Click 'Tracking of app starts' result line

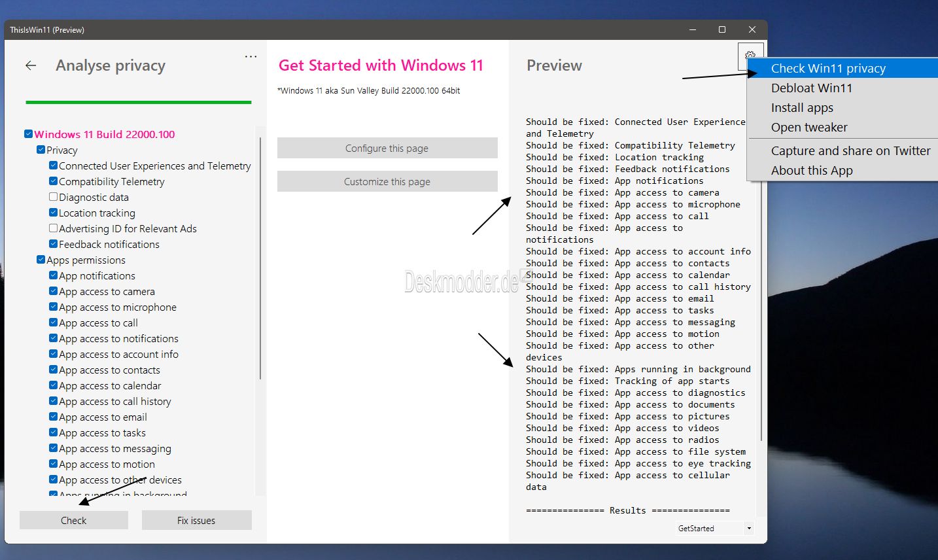(628, 381)
